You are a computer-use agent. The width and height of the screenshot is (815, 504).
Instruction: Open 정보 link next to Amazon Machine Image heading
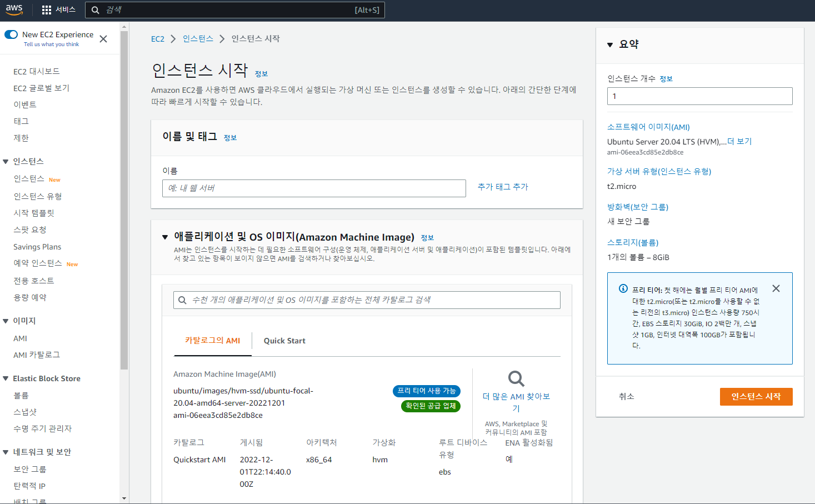[x=427, y=238]
